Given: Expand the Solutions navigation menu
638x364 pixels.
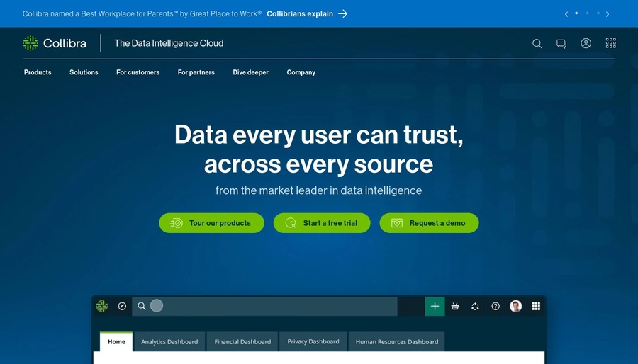Looking at the screenshot, I should [x=84, y=72].
